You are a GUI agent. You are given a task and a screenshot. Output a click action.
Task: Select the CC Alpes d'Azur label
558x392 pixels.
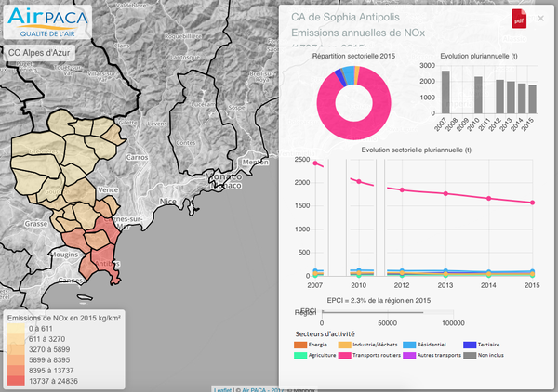[38, 54]
